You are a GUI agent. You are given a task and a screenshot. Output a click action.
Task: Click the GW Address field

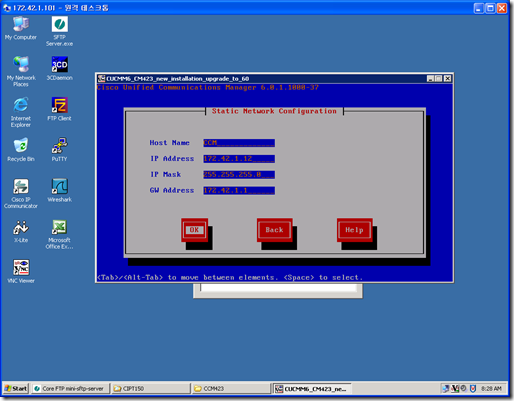pyautogui.click(x=239, y=191)
